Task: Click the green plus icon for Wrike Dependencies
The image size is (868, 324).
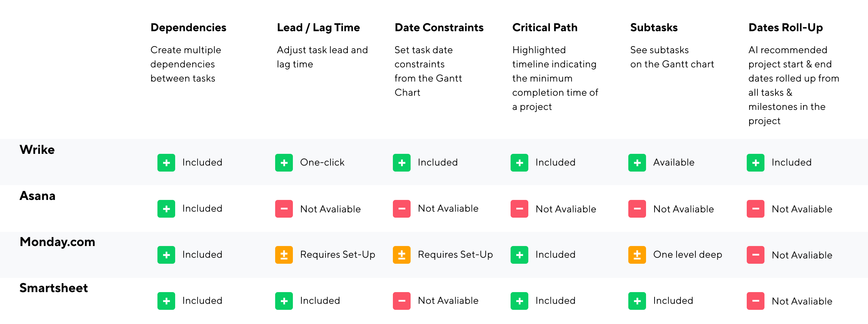Action: (x=166, y=163)
